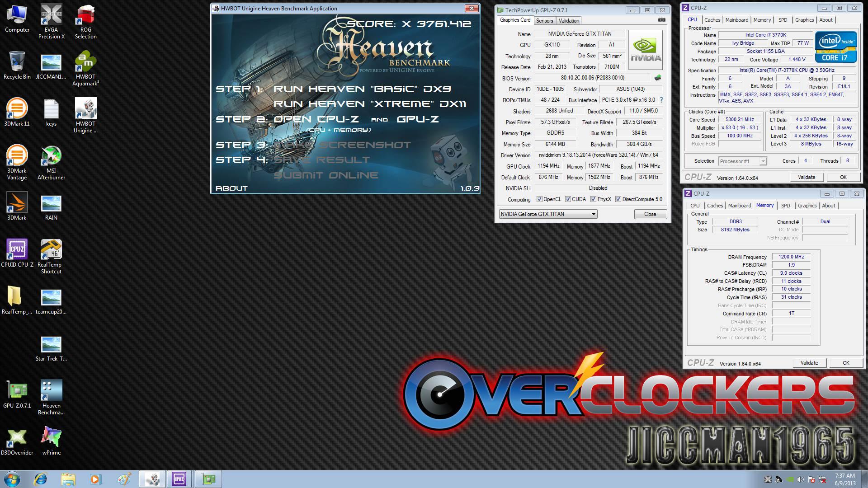This screenshot has width=868, height=488.
Task: Open Mainboard tab in top CPU-Z window
Action: 736,20
